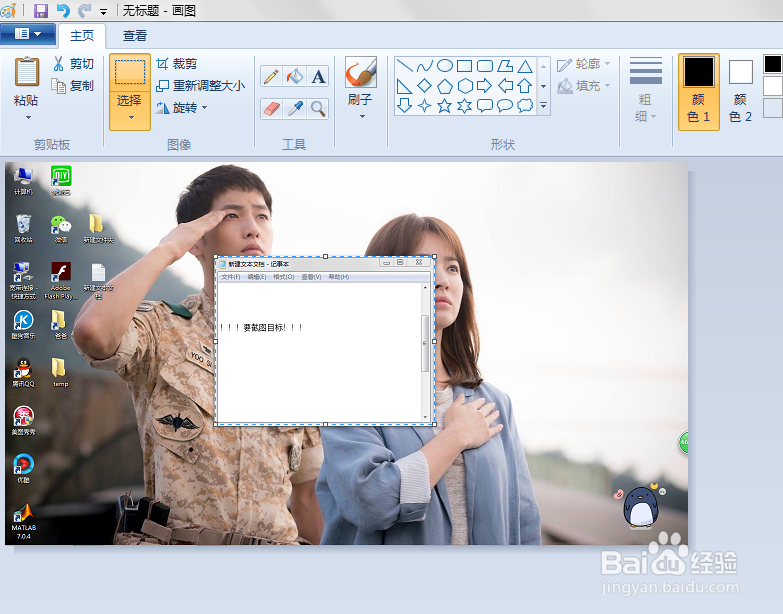This screenshot has width=783, height=614.
Task: Open the Brushes (刷子) dropdown arrow
Action: [362, 117]
